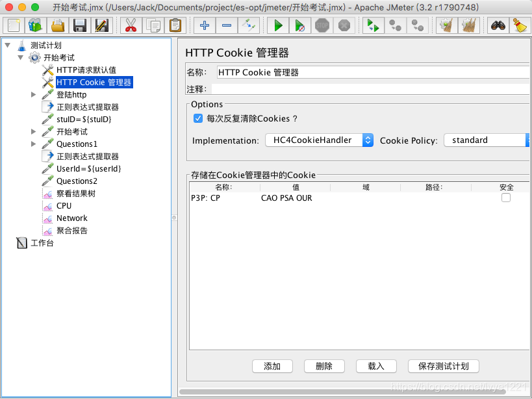Click the New test plan icon
The width and height of the screenshot is (532, 399).
coord(14,25)
